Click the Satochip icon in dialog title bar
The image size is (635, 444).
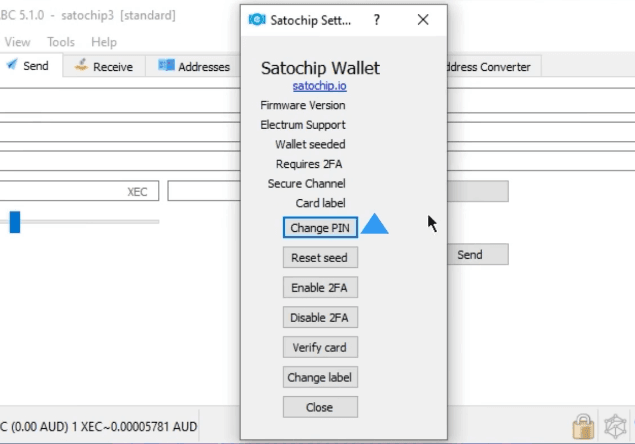(257, 20)
